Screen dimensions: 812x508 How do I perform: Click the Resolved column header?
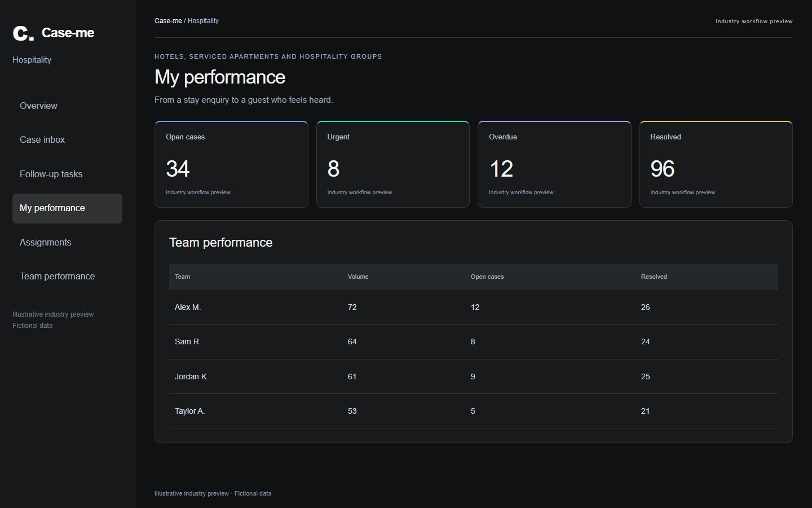654,277
